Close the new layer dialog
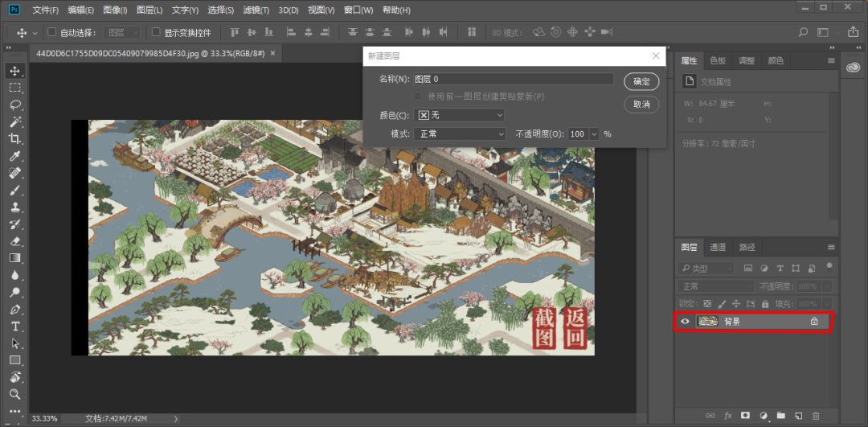868x427 pixels. [656, 56]
